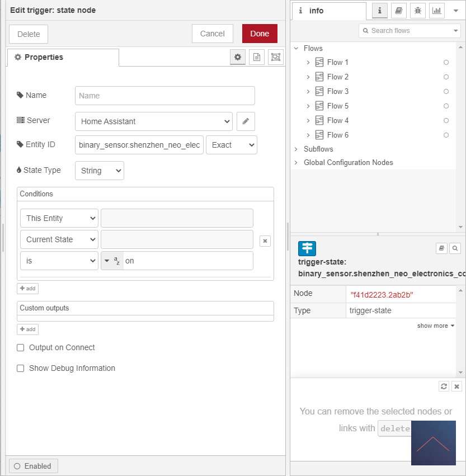Expand Global Configuration Nodes section
The image size is (466, 476).
[296, 163]
